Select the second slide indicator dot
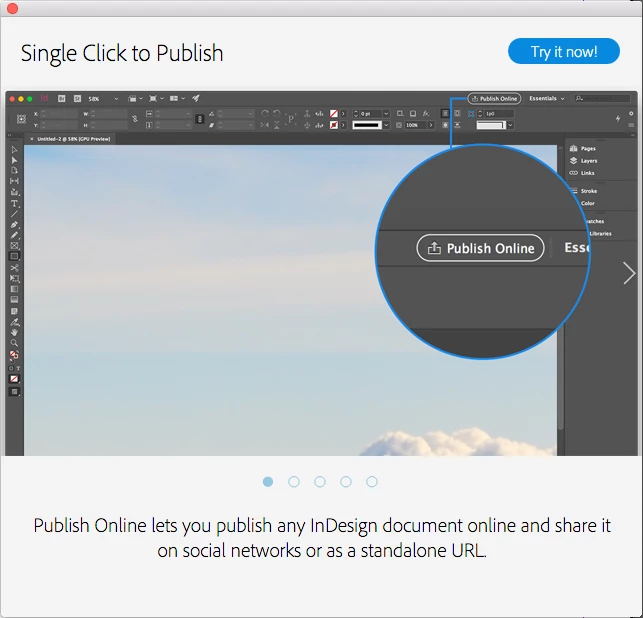 [x=294, y=481]
